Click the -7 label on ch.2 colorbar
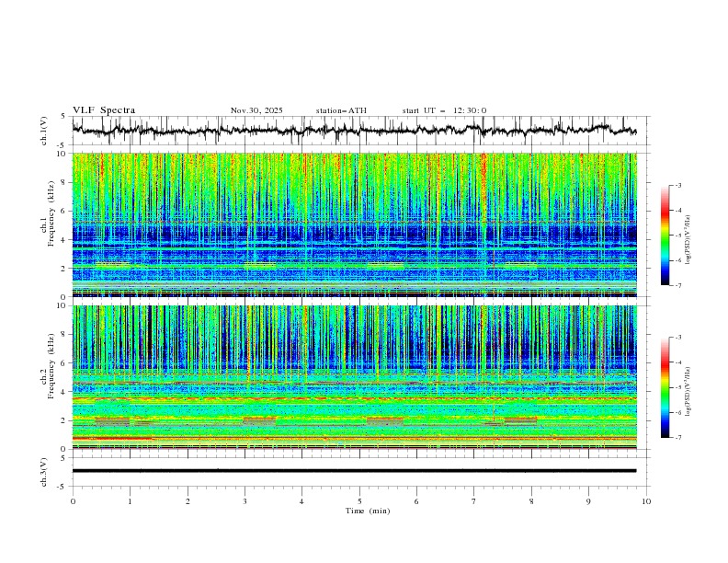This screenshot has height=563, width=728. coord(677,438)
